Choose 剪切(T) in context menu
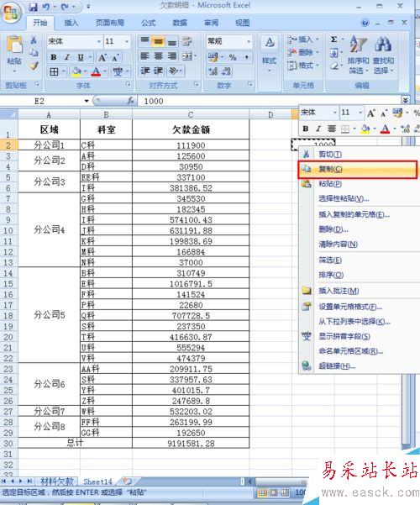This screenshot has height=505, width=420. 360,155
